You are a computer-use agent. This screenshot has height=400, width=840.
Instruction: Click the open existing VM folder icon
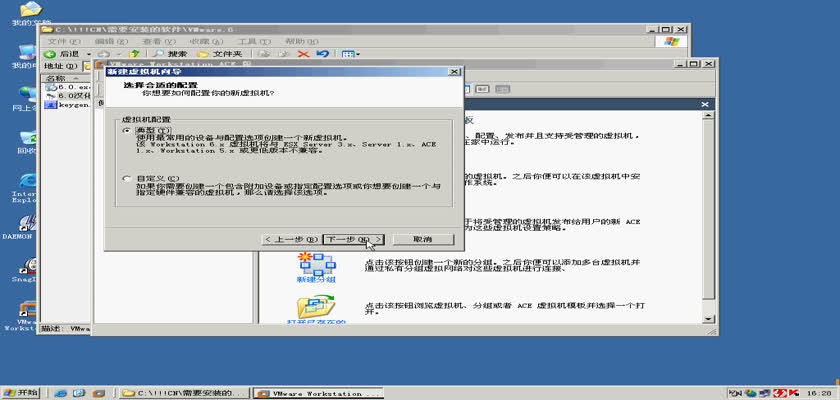[316, 308]
